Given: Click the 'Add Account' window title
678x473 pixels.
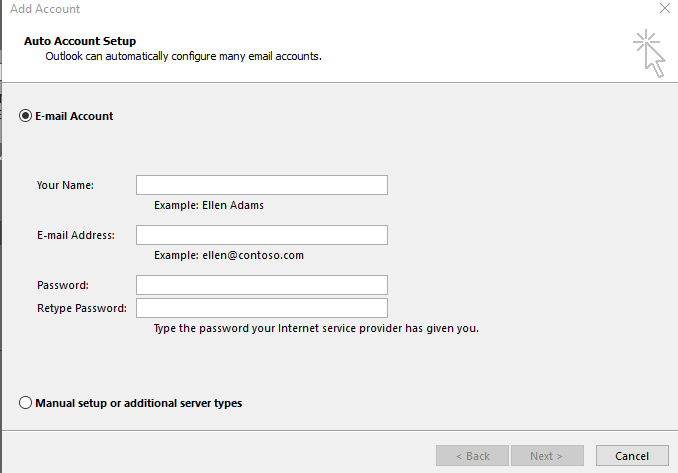Looking at the screenshot, I should (45, 9).
